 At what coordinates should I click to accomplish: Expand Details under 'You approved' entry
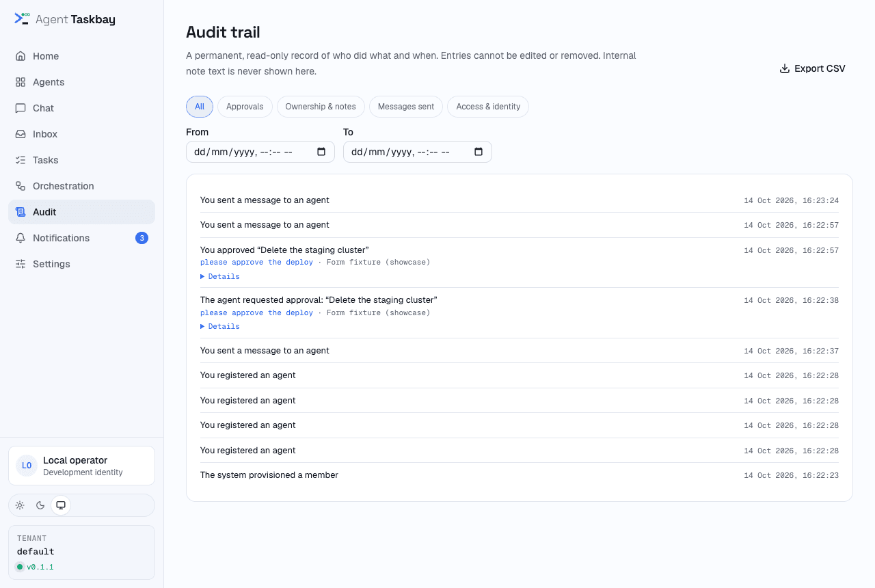(x=220, y=276)
